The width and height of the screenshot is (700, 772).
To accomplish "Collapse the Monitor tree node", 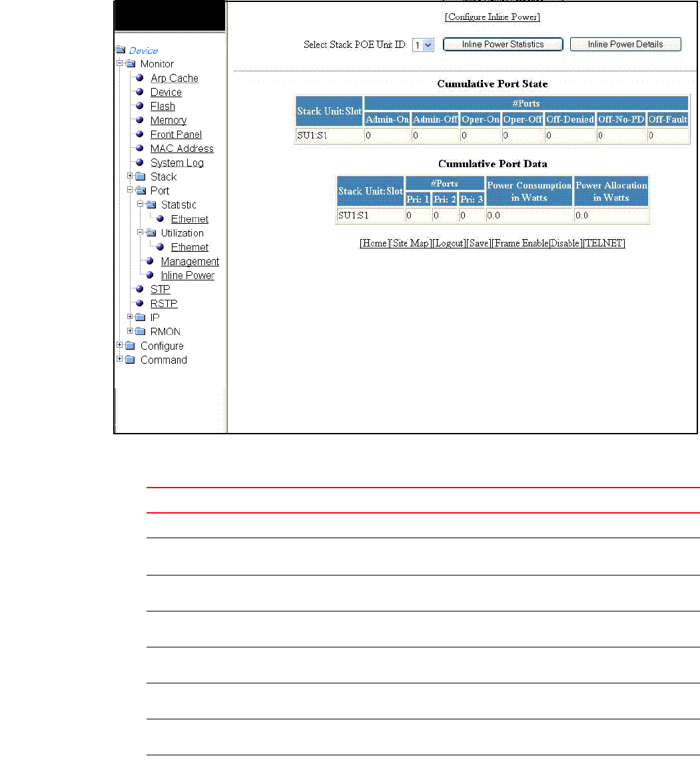I will coord(120,63).
